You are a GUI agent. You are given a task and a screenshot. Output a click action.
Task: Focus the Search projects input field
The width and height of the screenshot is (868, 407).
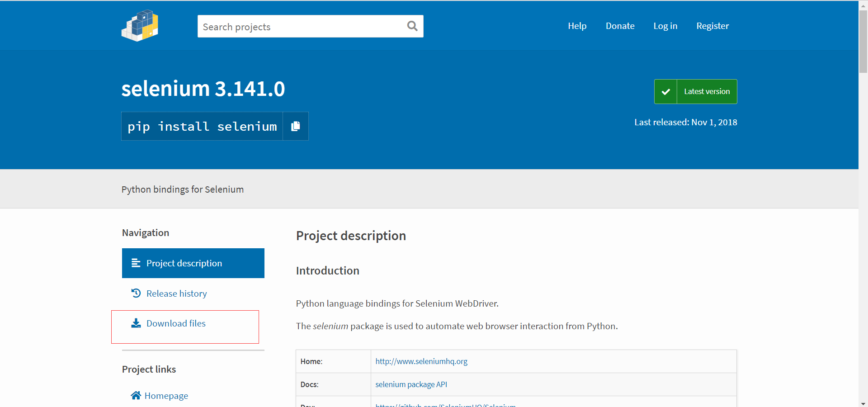tap(301, 27)
